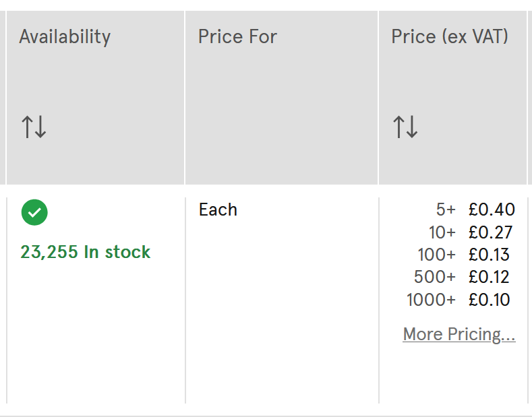
Task: Sort Availability ascending with the up arrow
Action: click(x=28, y=127)
